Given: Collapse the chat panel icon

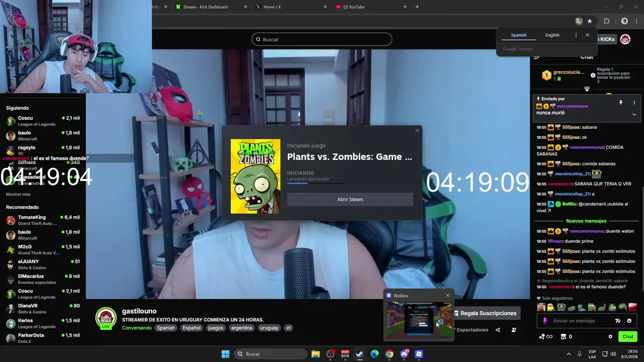Looking at the screenshot, I should [x=537, y=57].
